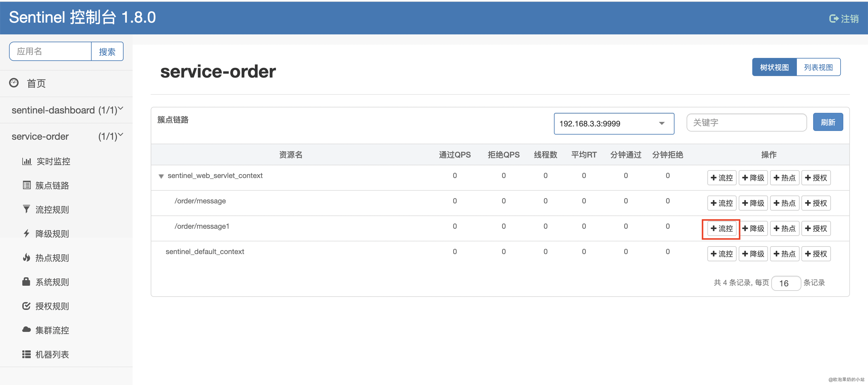
Task: Click the 实时监控 chart icon
Action: tap(27, 161)
